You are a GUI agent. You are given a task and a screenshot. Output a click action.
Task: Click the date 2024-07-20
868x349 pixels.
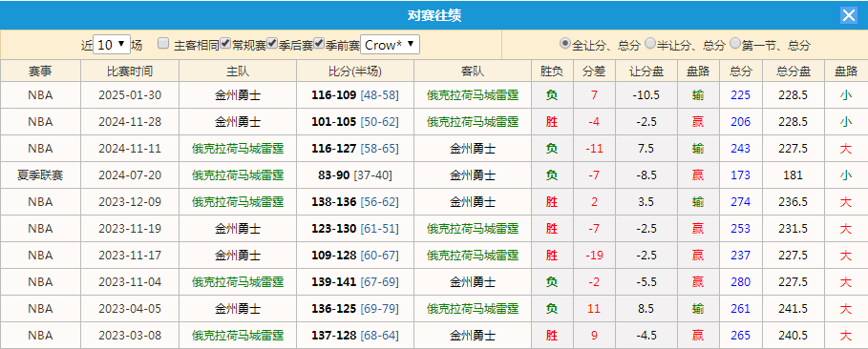click(130, 175)
